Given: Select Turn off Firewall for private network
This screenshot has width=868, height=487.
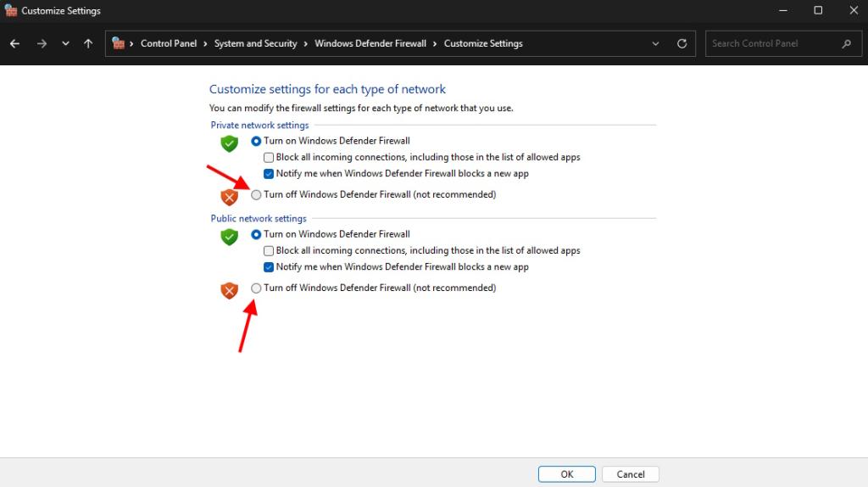Looking at the screenshot, I should 256,195.
